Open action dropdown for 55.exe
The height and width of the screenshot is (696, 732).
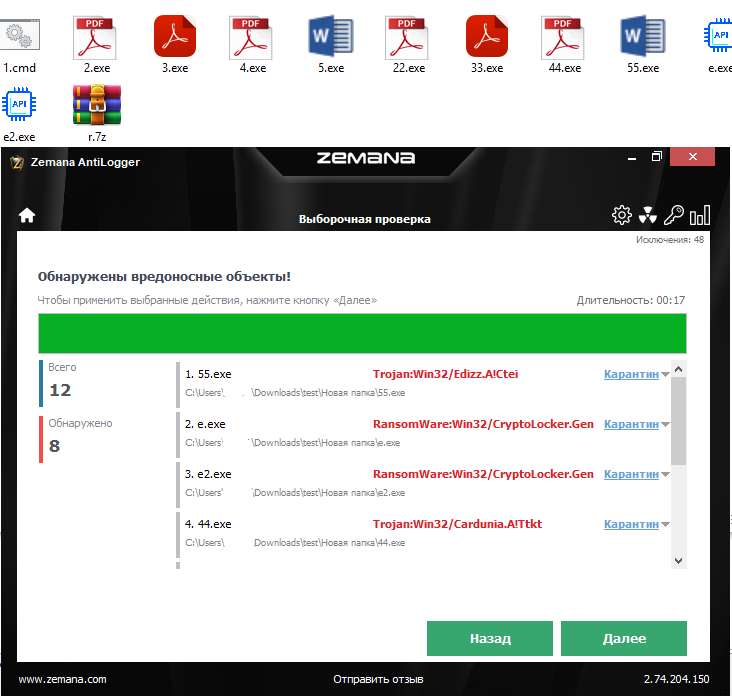pyautogui.click(x=665, y=374)
